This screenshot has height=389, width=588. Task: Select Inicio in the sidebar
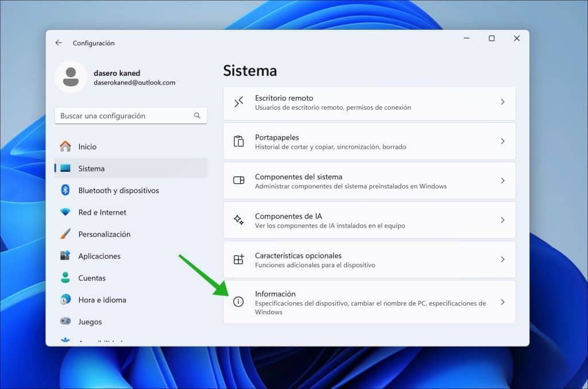tap(131, 147)
